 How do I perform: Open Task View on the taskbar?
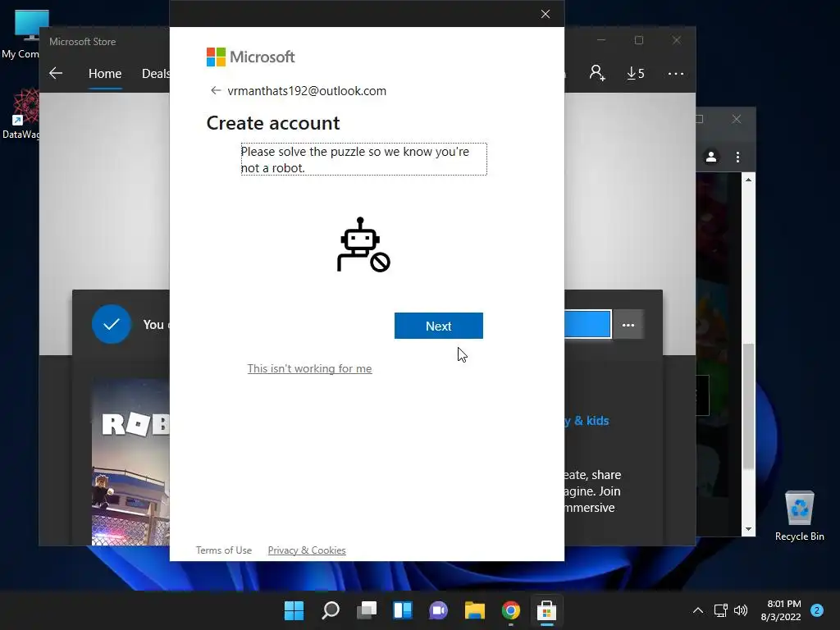point(367,610)
